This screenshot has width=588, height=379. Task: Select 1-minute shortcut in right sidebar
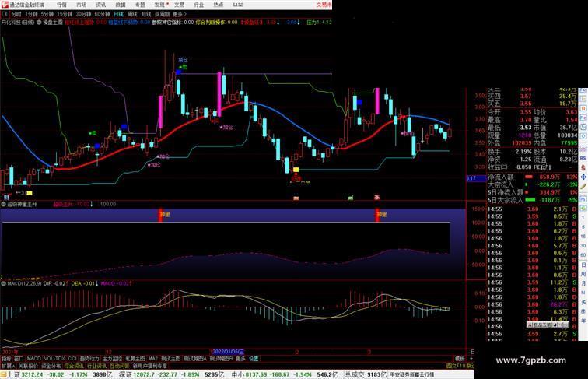(583, 218)
